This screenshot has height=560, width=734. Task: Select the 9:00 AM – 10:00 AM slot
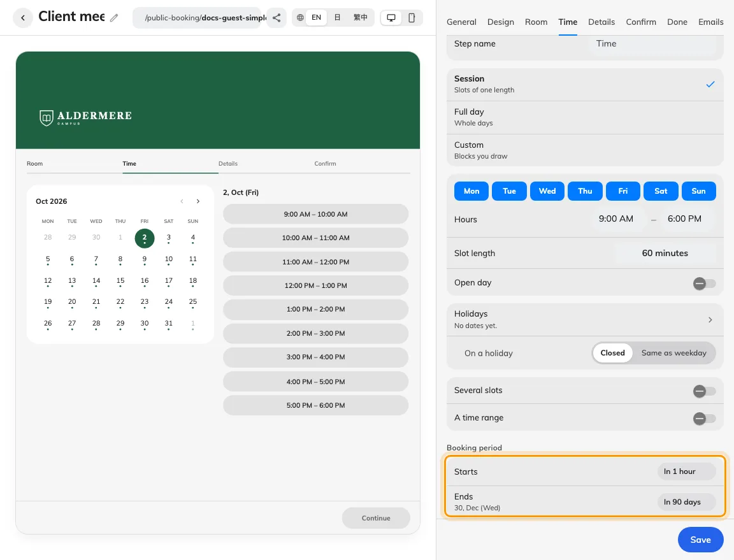(315, 215)
